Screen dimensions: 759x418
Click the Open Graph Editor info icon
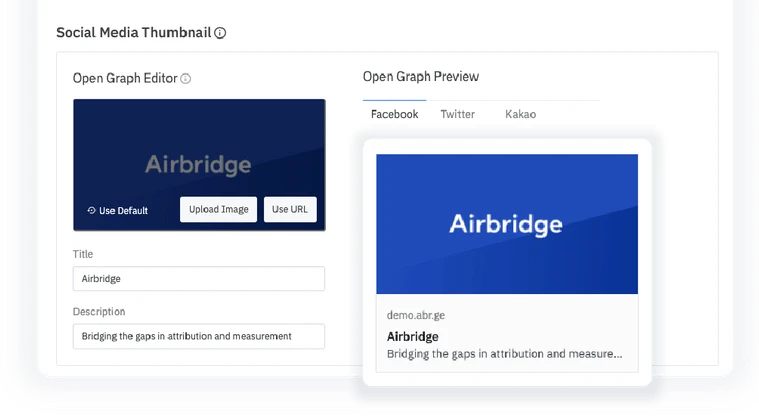[x=185, y=78]
